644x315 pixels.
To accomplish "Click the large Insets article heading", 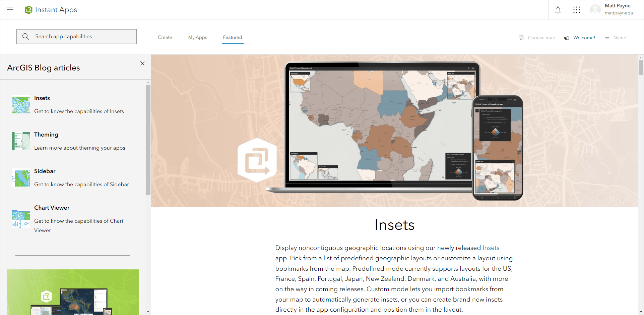I will (x=394, y=225).
